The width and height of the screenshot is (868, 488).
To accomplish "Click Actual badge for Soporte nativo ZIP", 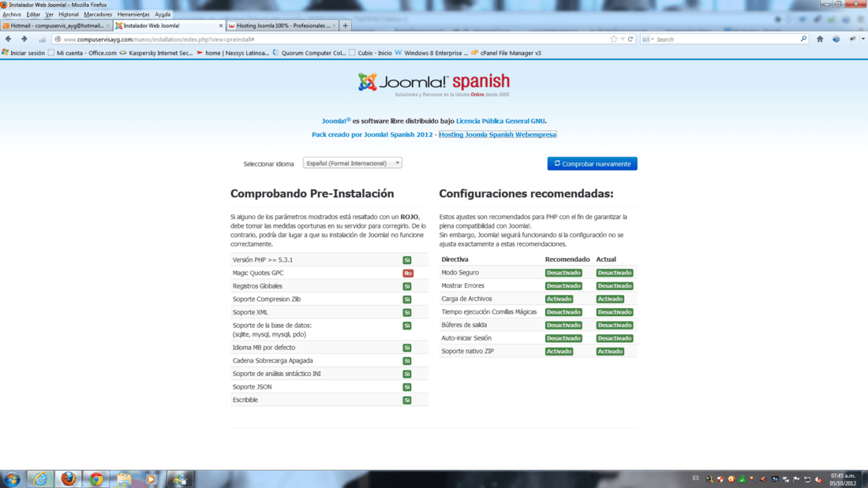I will 610,352.
